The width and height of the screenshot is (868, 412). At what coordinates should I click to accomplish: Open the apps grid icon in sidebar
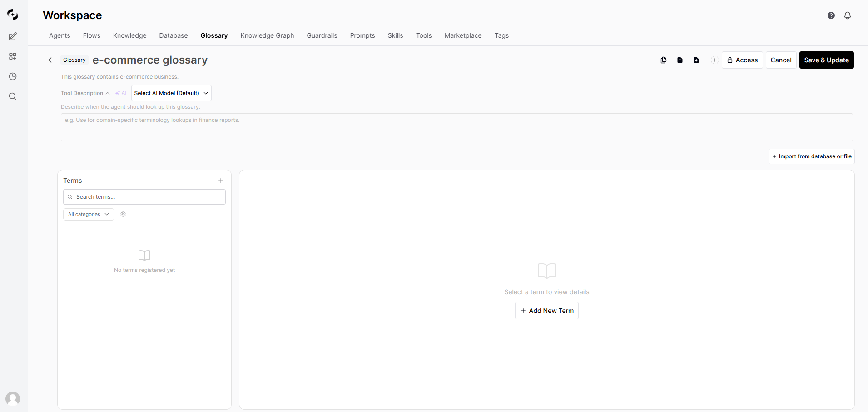(x=13, y=56)
